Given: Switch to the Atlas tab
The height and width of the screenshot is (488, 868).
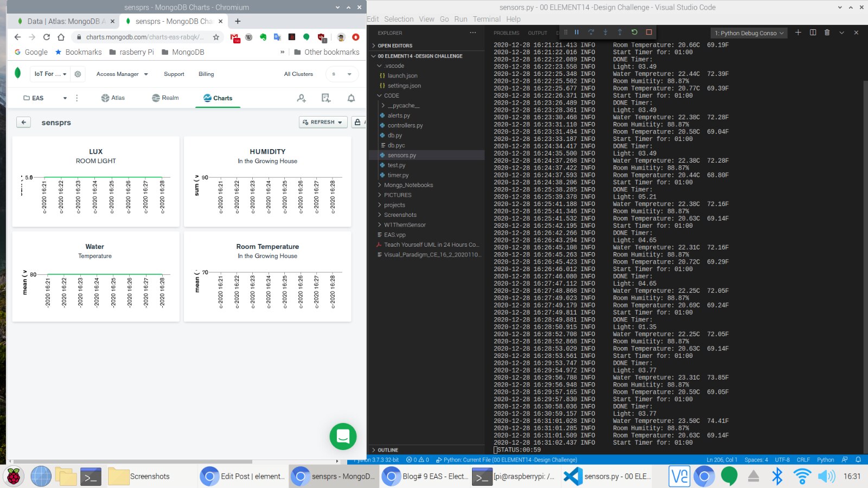Looking at the screenshot, I should 113,98.
